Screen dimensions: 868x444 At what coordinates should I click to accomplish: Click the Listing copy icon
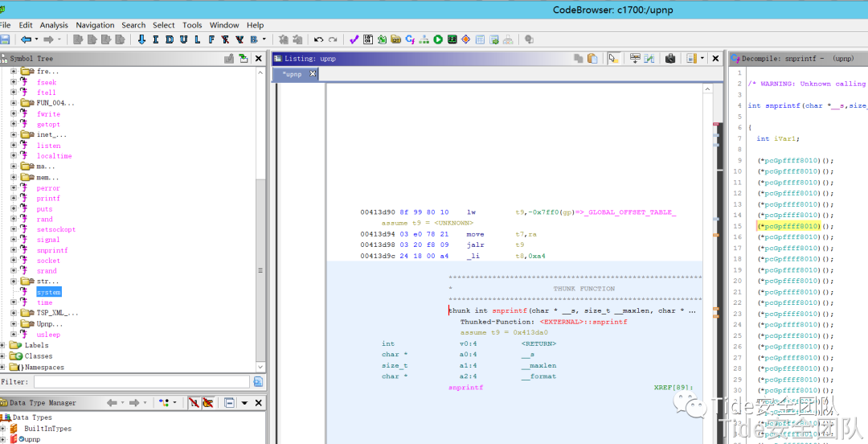coord(579,58)
